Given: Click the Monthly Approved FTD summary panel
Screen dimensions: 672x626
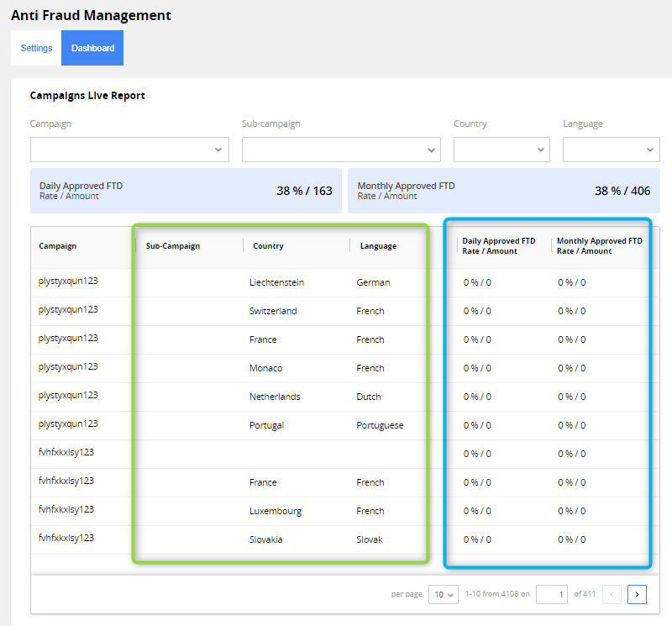Looking at the screenshot, I should pos(504,191).
